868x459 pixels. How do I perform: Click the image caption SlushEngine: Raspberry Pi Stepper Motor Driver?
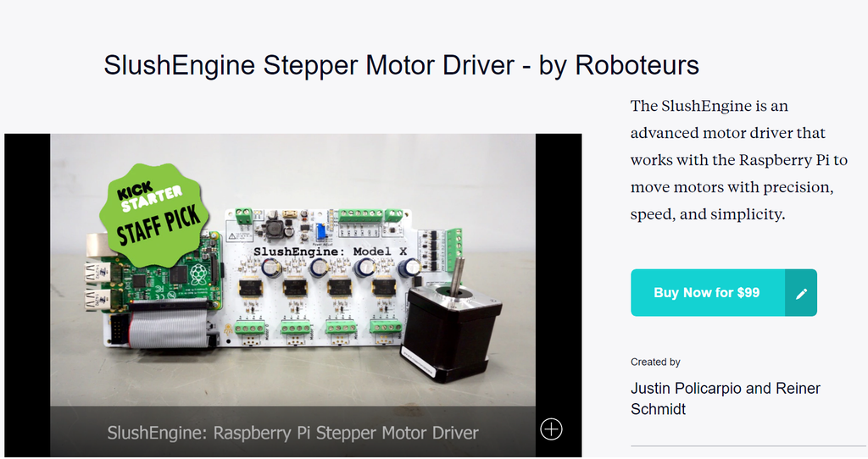pos(292,433)
